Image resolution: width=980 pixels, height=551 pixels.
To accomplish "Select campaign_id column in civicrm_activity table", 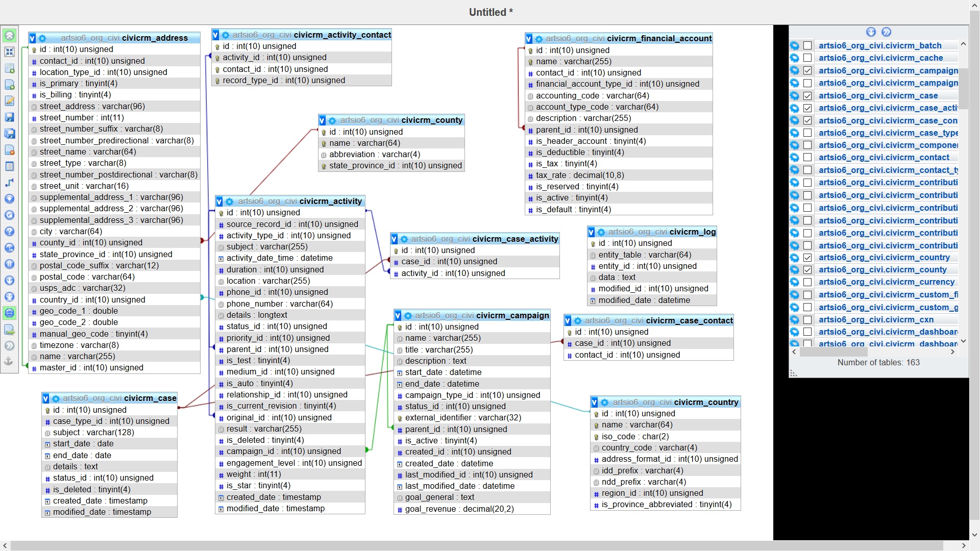I will 290,452.
